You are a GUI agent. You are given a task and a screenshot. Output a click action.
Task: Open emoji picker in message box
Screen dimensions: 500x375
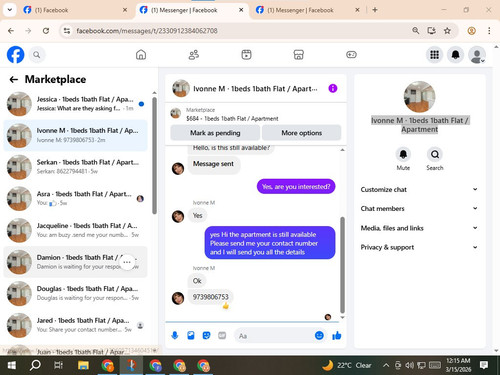(319, 335)
